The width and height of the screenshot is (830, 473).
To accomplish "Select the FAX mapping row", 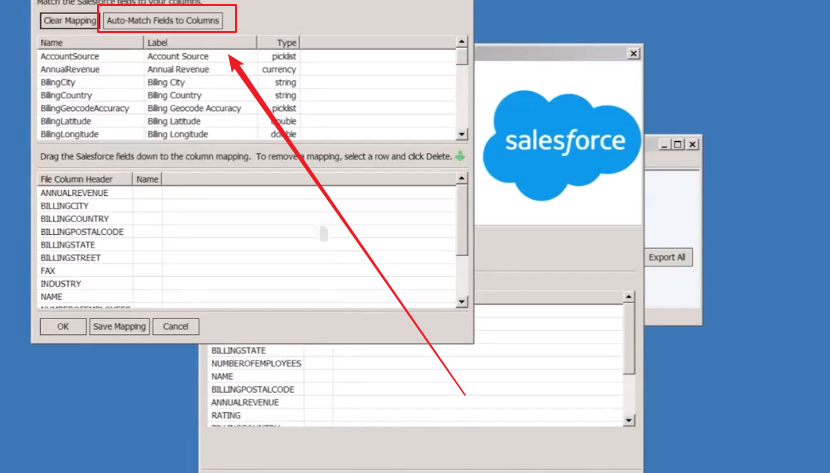I will [247, 271].
